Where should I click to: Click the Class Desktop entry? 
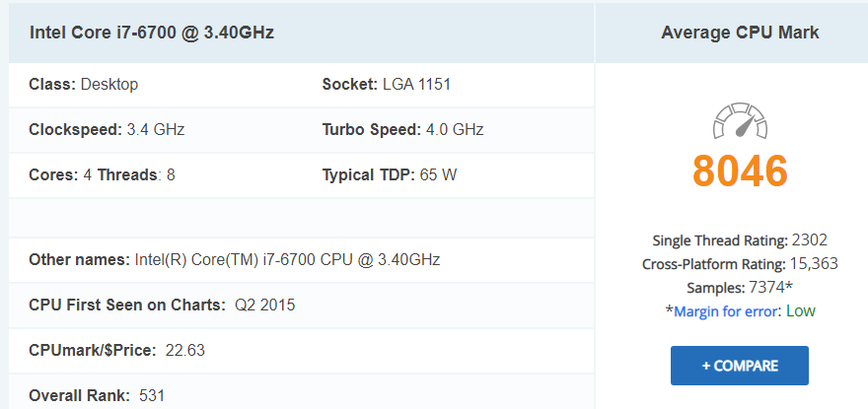(x=84, y=84)
